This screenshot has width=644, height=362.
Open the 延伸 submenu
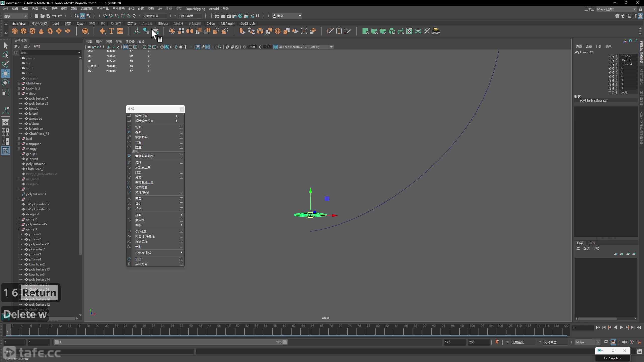pyautogui.click(x=155, y=215)
